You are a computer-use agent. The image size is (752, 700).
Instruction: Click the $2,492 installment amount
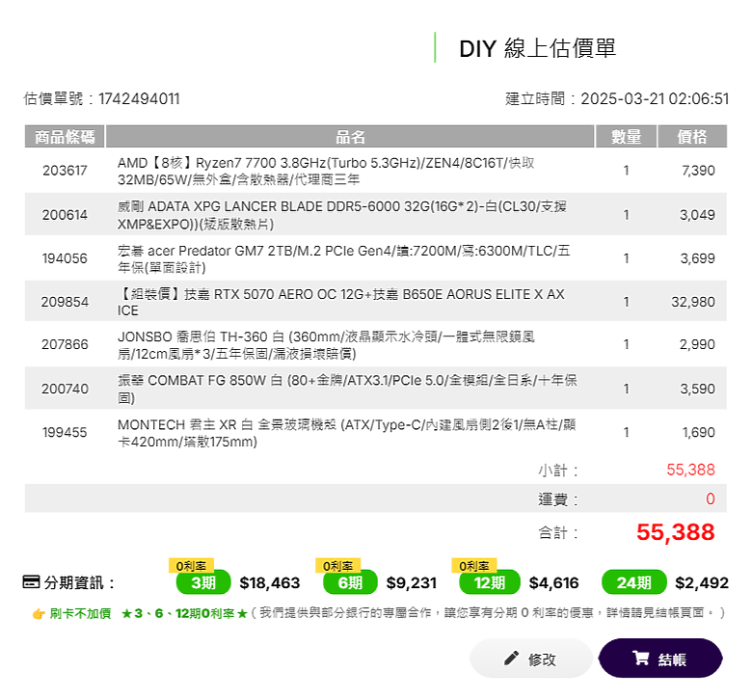point(702,583)
